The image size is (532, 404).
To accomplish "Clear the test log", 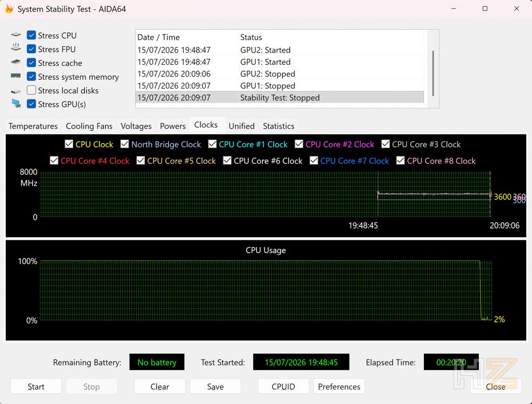I will tap(160, 386).
